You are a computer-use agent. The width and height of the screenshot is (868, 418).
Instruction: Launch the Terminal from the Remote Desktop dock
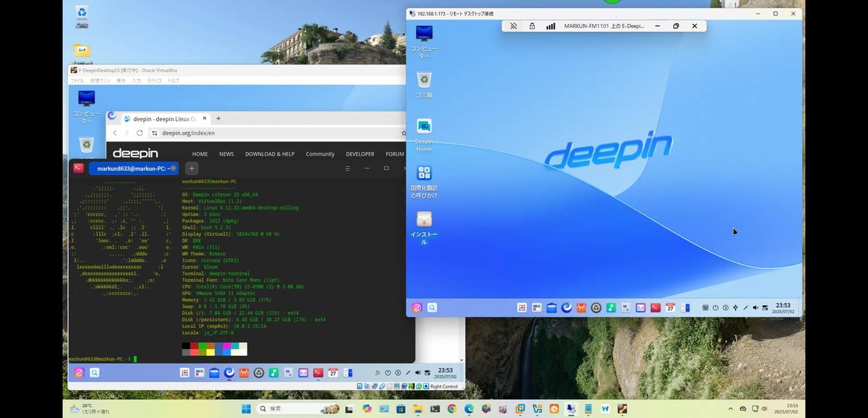tap(655, 307)
